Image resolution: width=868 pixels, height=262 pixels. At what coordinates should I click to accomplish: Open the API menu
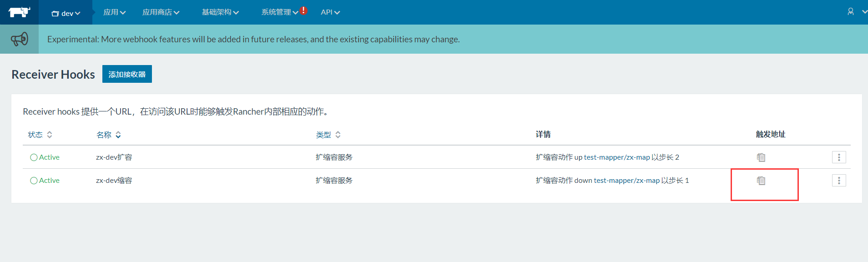[330, 12]
